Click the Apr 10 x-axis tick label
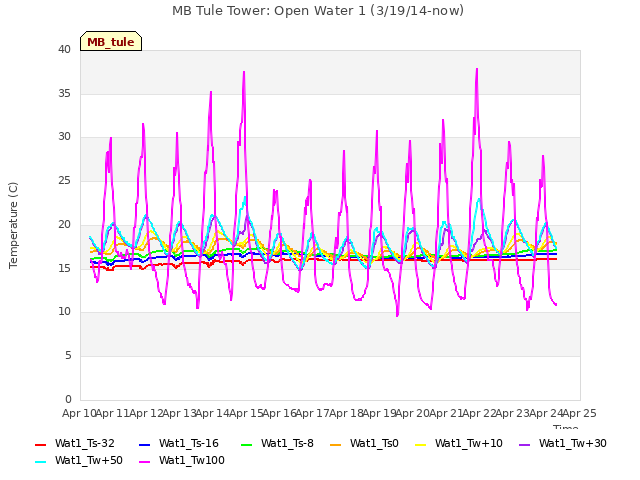This screenshot has height=480, width=640. (x=79, y=413)
